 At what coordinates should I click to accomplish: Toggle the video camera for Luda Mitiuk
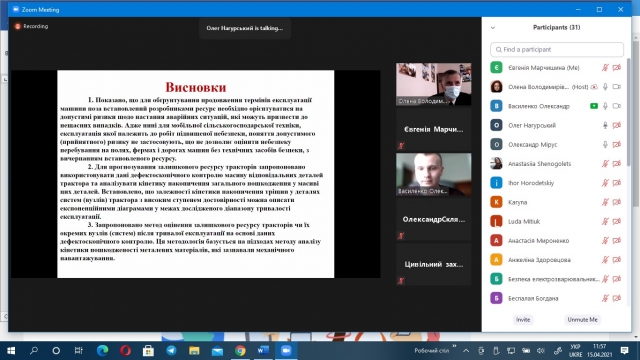[x=617, y=221]
